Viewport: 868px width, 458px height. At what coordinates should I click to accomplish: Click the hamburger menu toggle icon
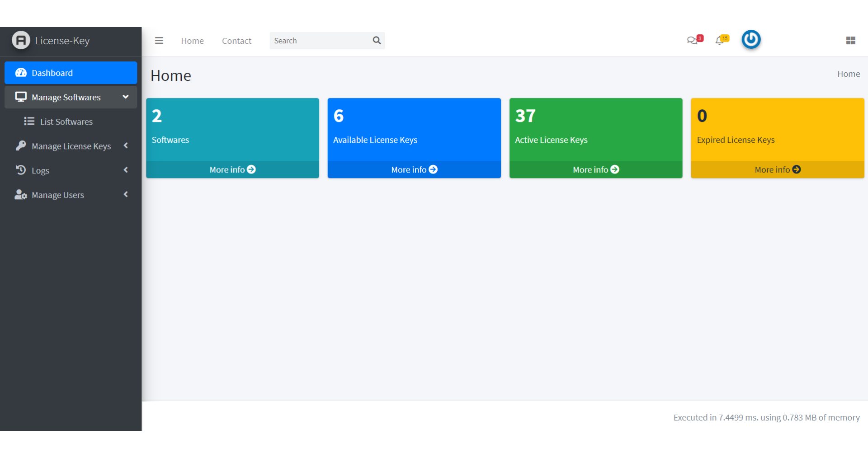[159, 41]
